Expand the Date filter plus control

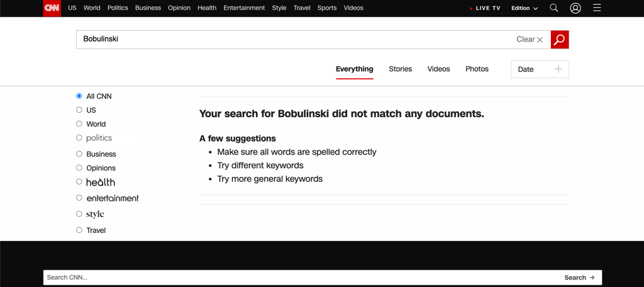(x=558, y=69)
